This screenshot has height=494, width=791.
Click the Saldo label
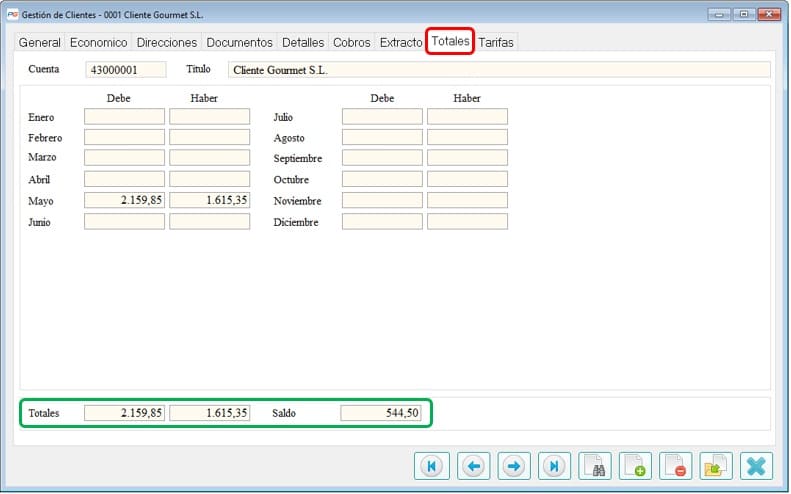pyautogui.click(x=284, y=413)
